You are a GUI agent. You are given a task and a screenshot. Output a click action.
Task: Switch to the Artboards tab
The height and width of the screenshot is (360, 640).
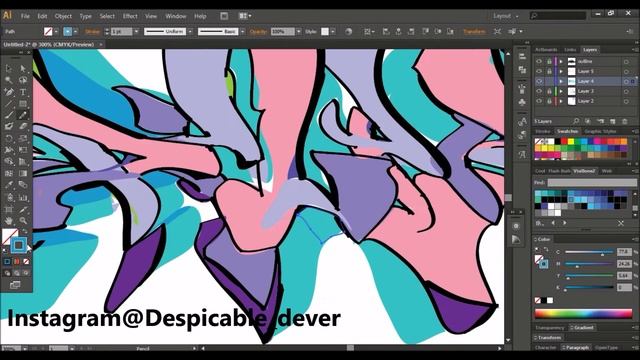546,49
